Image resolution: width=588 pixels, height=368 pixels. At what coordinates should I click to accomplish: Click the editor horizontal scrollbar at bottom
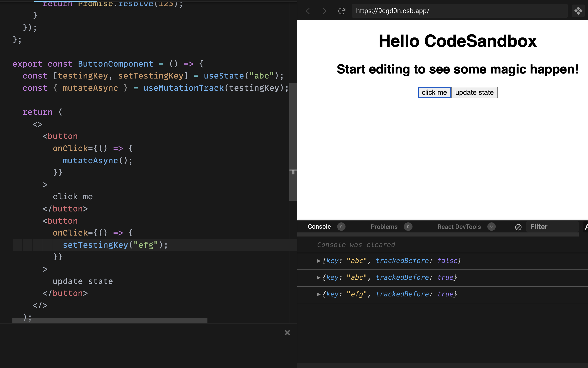(110, 321)
